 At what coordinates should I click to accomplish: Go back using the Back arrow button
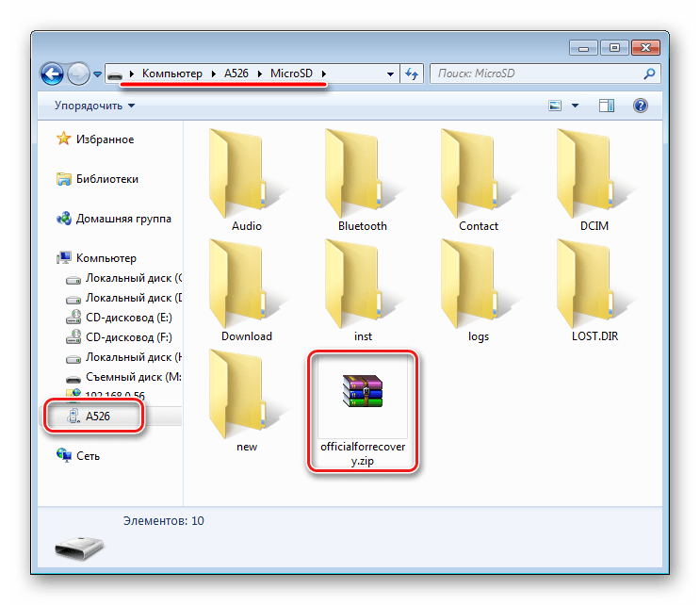pos(52,74)
